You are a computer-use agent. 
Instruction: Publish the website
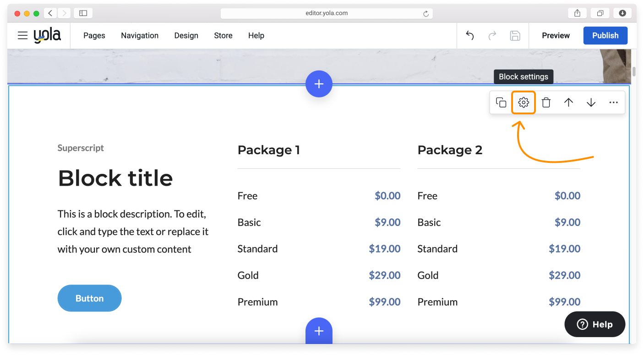pyautogui.click(x=605, y=35)
